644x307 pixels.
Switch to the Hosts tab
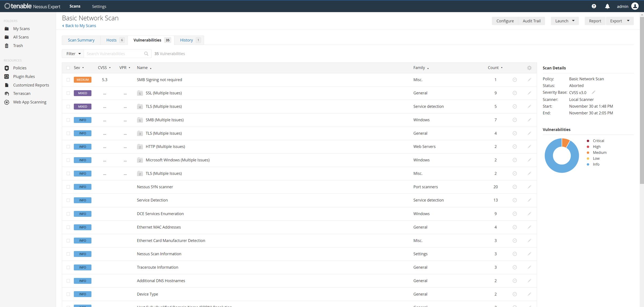point(112,40)
